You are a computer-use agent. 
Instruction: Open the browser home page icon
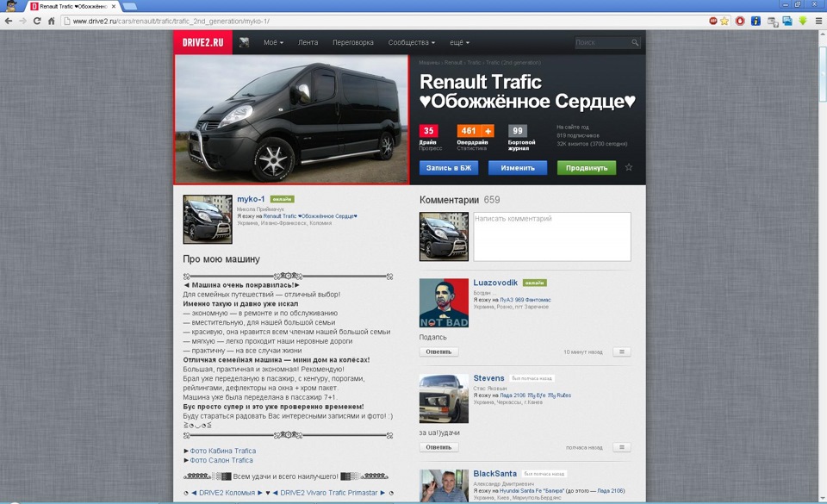point(51,21)
